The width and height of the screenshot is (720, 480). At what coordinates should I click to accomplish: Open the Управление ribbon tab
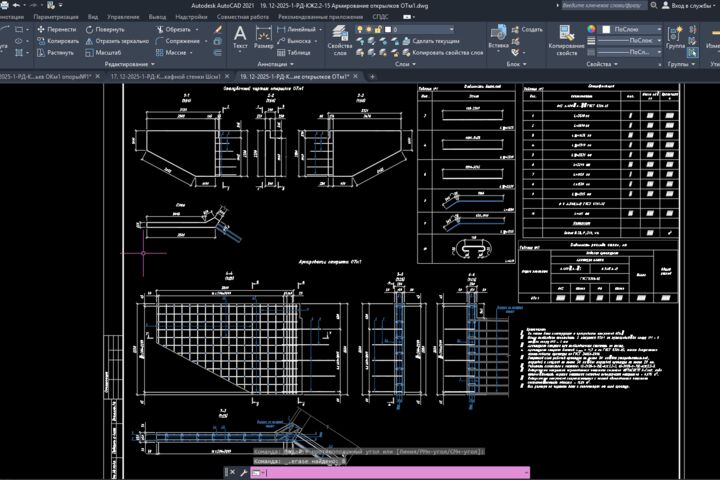point(123,17)
